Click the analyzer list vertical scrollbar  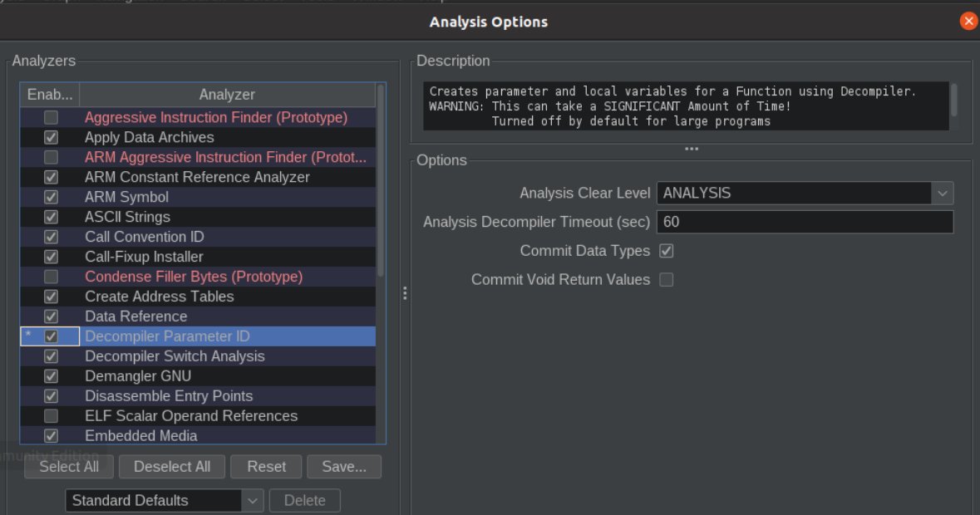click(x=381, y=181)
